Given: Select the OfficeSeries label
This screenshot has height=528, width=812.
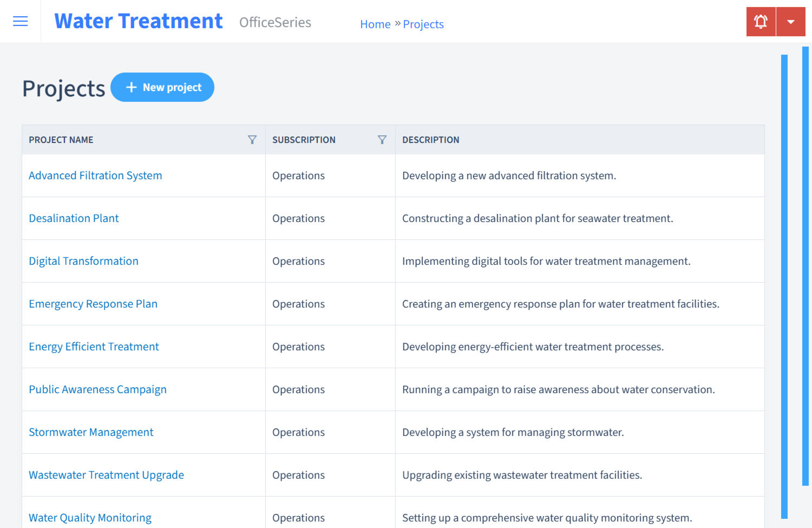Looking at the screenshot, I should (275, 23).
